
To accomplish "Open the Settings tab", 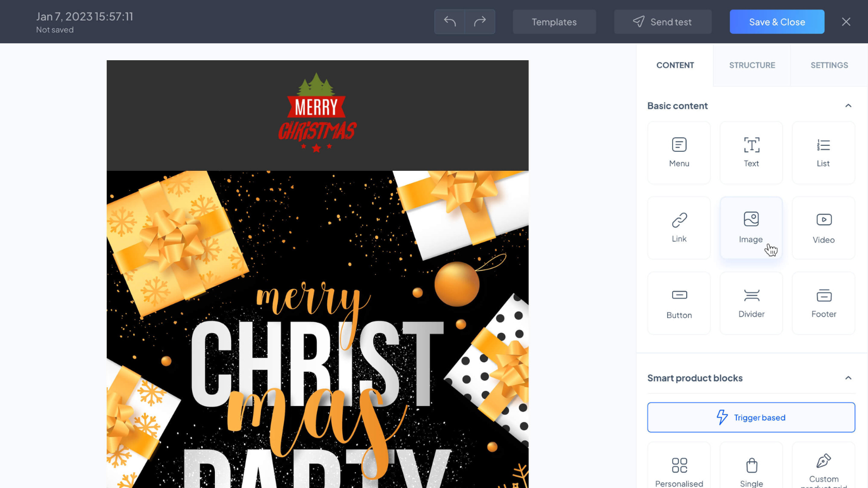I will pyautogui.click(x=829, y=65).
